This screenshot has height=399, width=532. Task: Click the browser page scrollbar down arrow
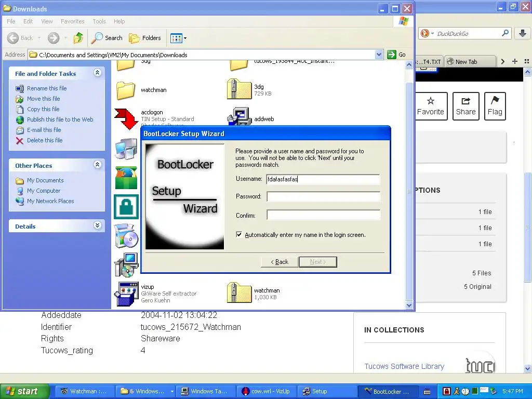[x=528, y=368]
